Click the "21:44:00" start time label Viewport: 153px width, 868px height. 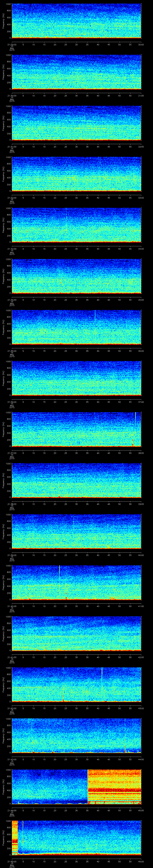12,810
